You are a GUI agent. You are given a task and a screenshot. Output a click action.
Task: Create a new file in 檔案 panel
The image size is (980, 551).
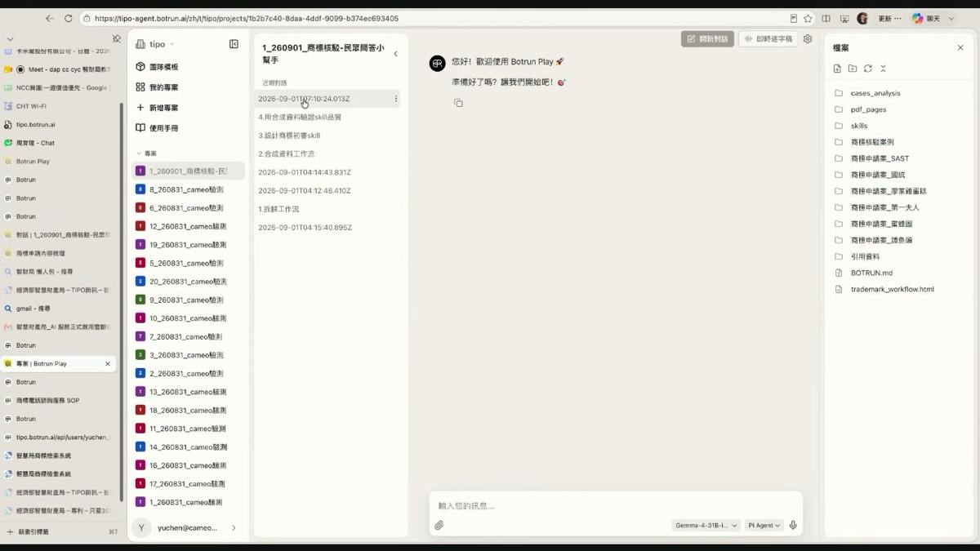(837, 69)
